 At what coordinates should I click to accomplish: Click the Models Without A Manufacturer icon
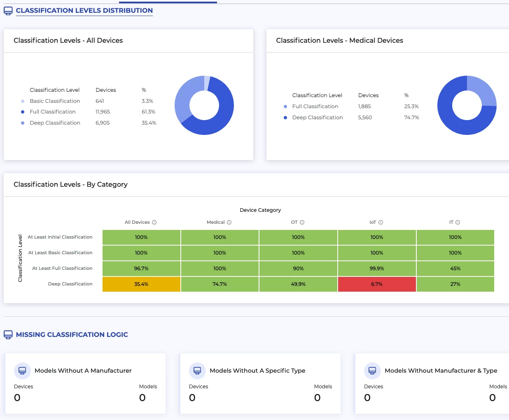pos(22,371)
